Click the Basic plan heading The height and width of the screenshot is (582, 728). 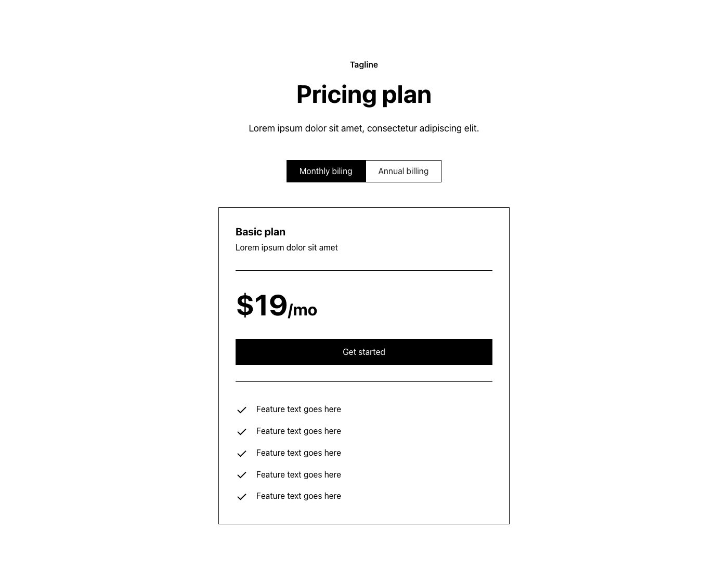pyautogui.click(x=261, y=232)
